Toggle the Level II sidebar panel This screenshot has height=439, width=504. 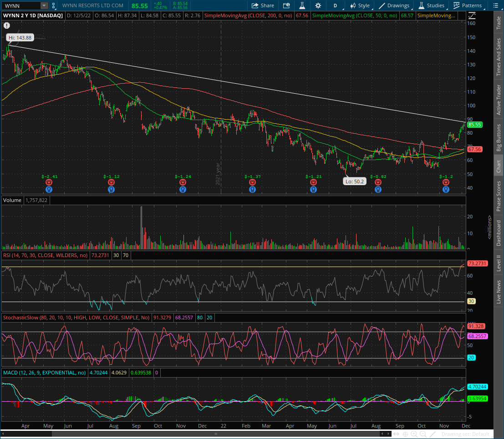tap(499, 263)
